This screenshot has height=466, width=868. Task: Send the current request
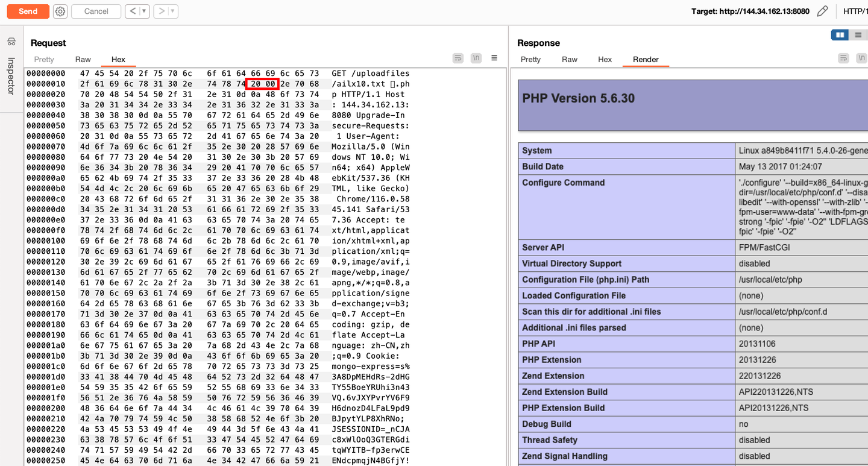click(x=27, y=11)
